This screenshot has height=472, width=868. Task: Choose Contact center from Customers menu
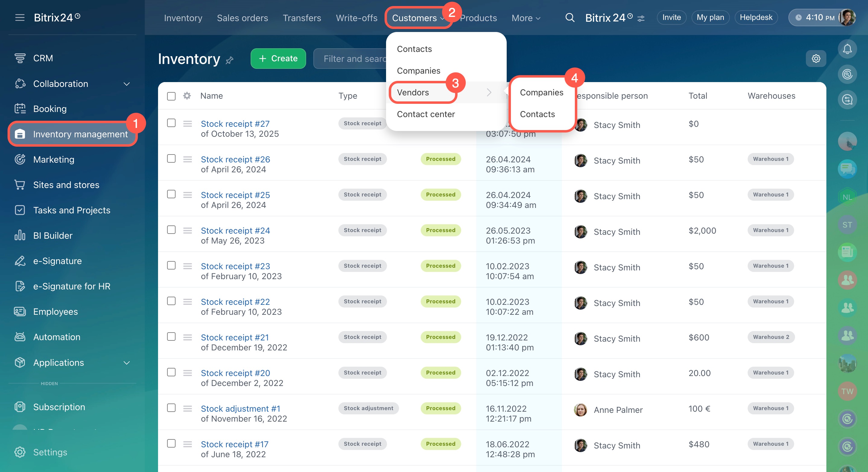coord(426,114)
